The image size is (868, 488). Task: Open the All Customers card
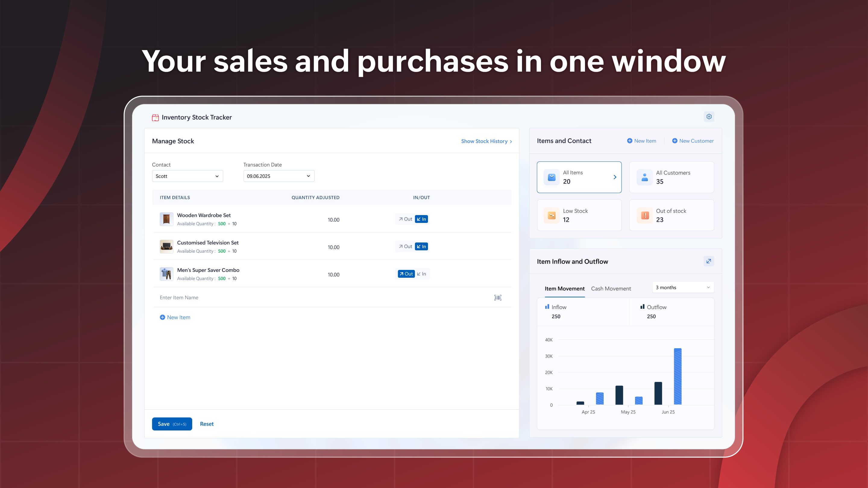tap(671, 177)
